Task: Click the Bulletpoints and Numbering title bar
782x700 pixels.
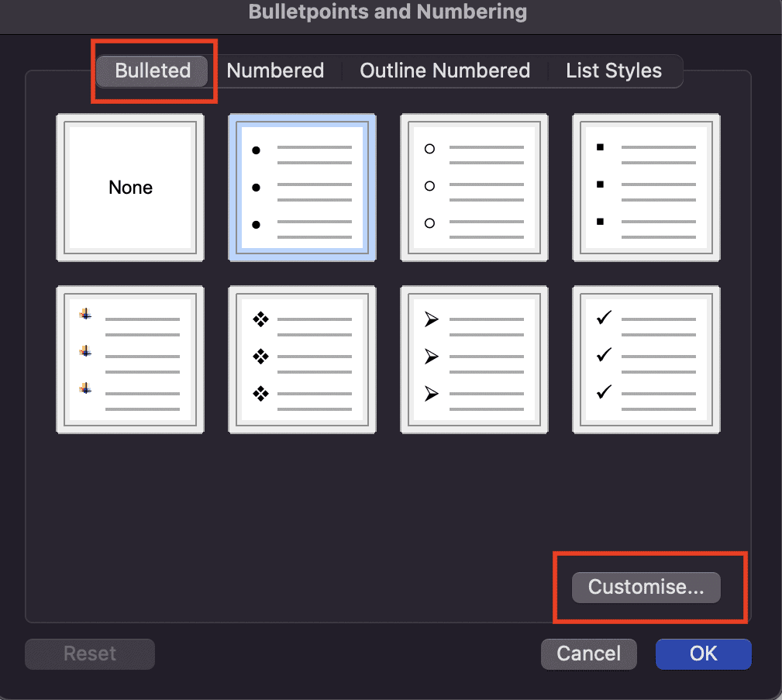Action: [388, 12]
